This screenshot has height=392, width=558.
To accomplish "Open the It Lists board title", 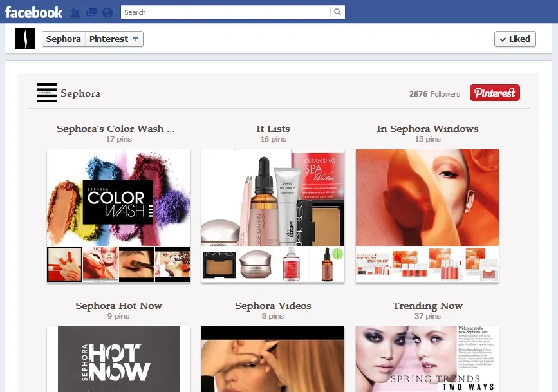I will [x=273, y=129].
